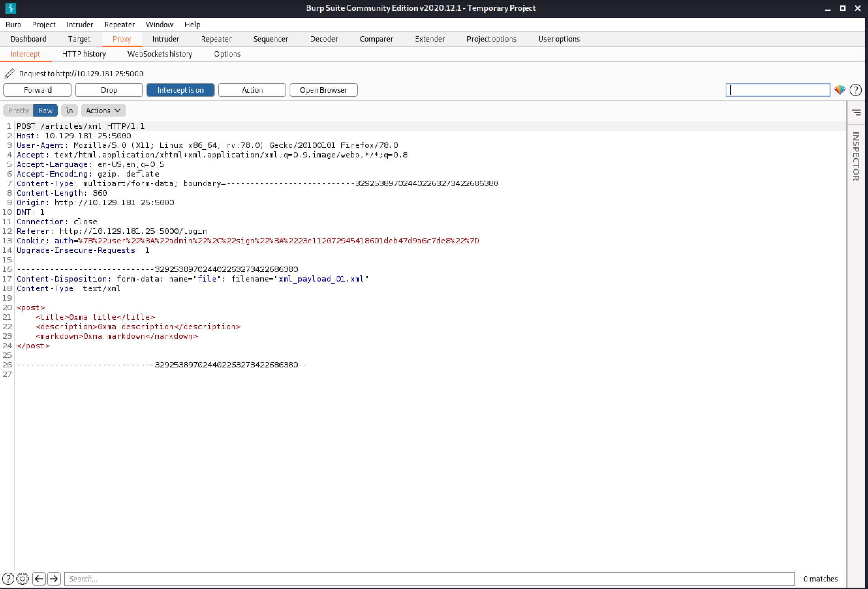Image resolution: width=868 pixels, height=589 pixels.
Task: Close the Burp Suite window
Action: [857, 8]
